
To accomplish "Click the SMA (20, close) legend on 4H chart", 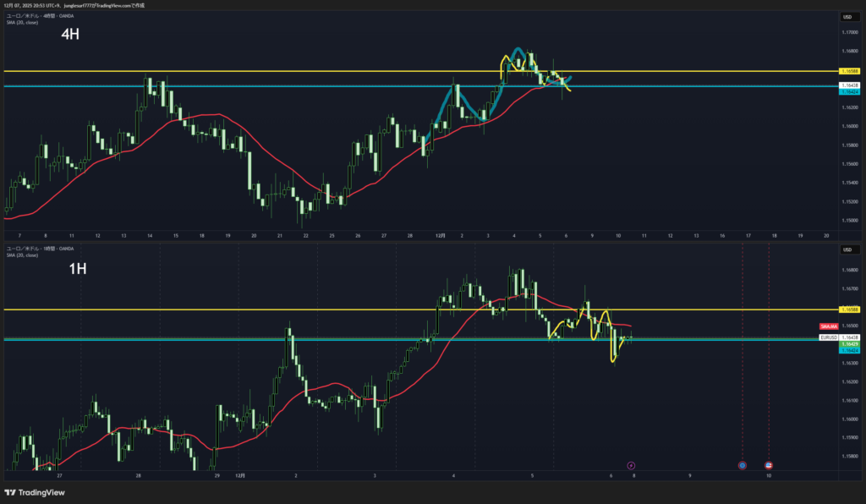I will tap(24, 22).
